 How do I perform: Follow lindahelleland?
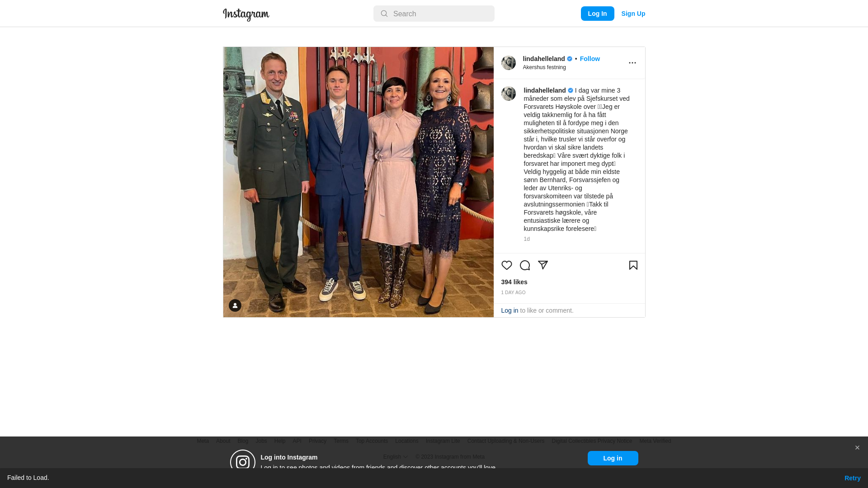(x=590, y=59)
